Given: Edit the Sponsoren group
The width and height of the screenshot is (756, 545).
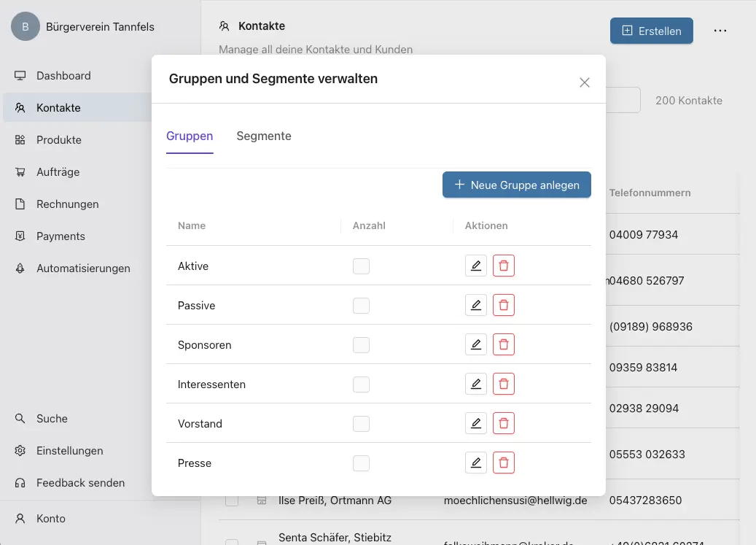Looking at the screenshot, I should 475,345.
